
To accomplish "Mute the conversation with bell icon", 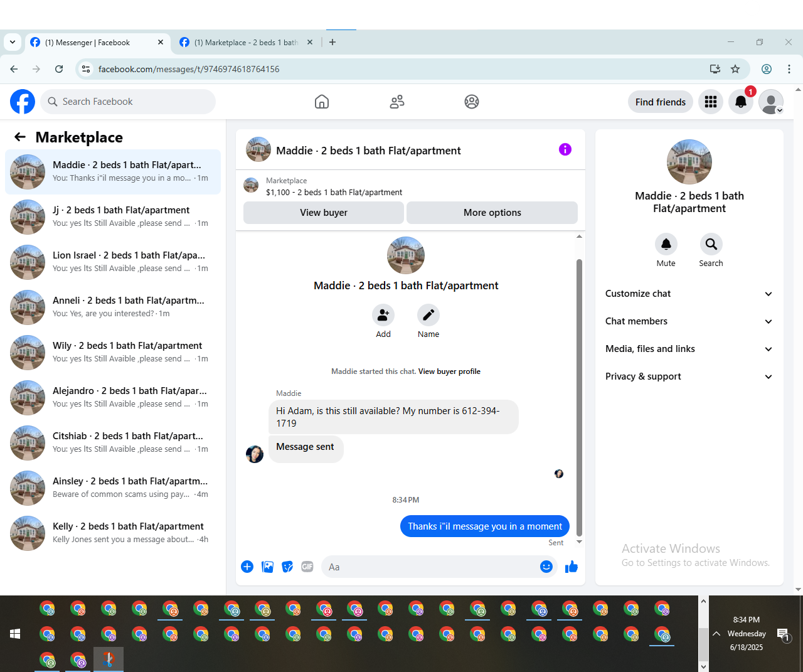I will 666,244.
